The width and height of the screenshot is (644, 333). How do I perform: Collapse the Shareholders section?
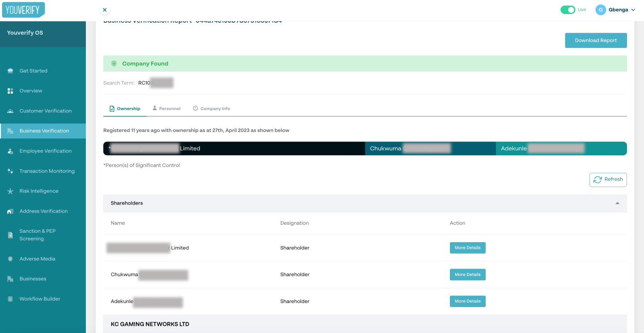pyautogui.click(x=617, y=203)
